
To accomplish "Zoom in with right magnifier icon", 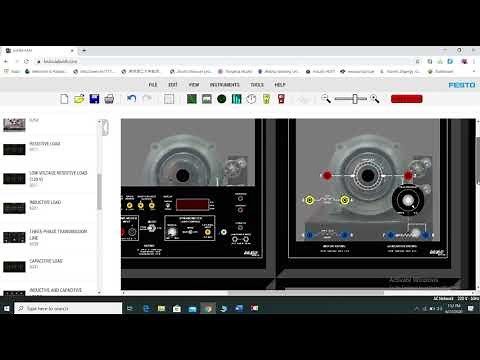I will point(375,99).
